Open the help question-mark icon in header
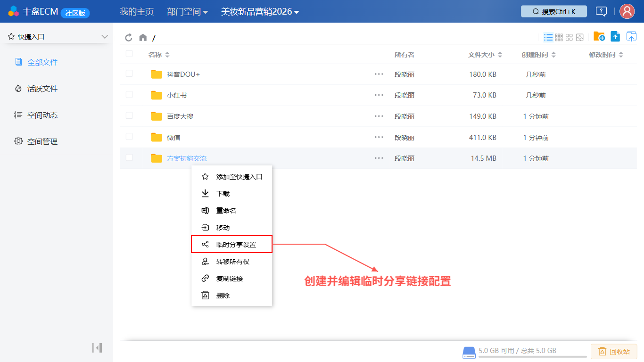Screen dimensions: 644x362 point(601,11)
